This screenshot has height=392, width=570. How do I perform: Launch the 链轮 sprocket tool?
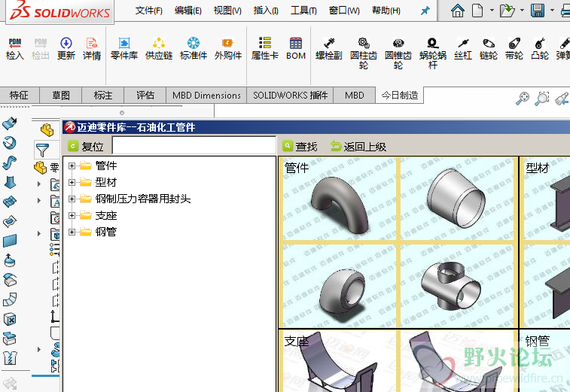pos(488,49)
